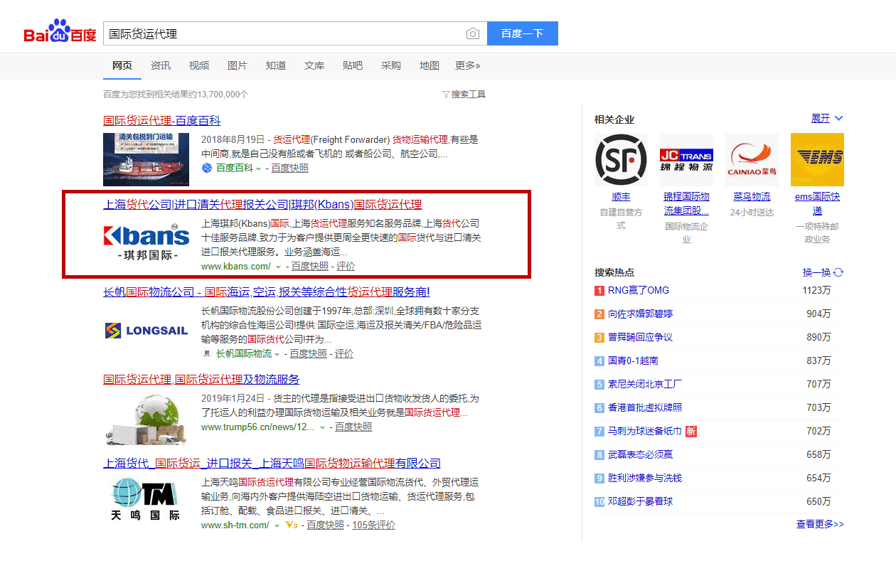Open the 上海货代公司 琪邦(Kbans) result title
The height and width of the screenshot is (588, 896).
pos(262,205)
